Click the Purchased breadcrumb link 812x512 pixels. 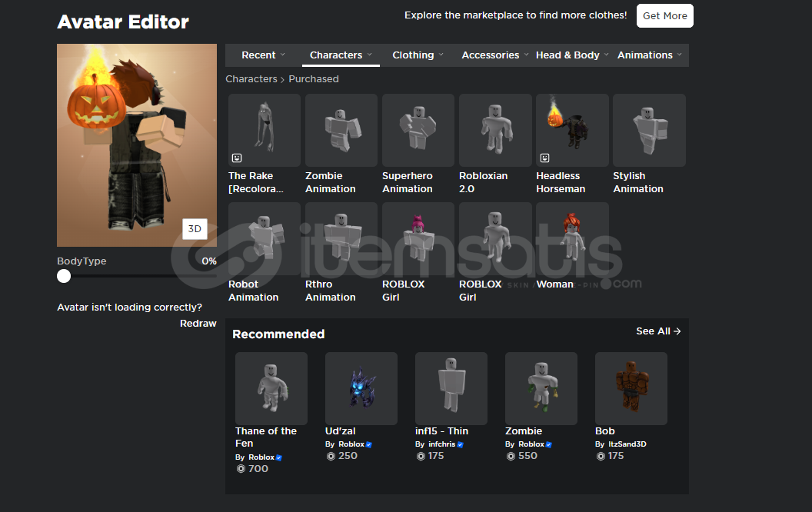click(313, 78)
